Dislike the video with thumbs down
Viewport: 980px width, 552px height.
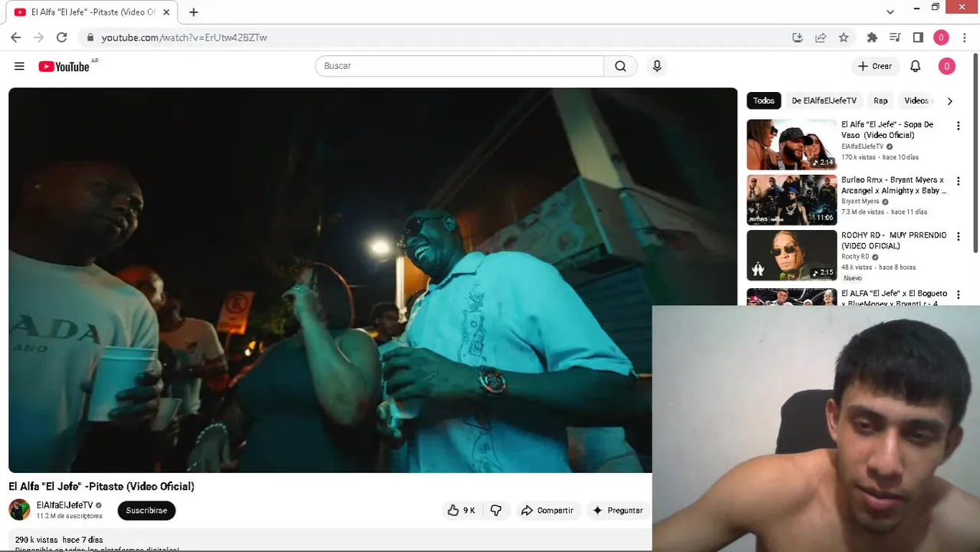click(496, 510)
